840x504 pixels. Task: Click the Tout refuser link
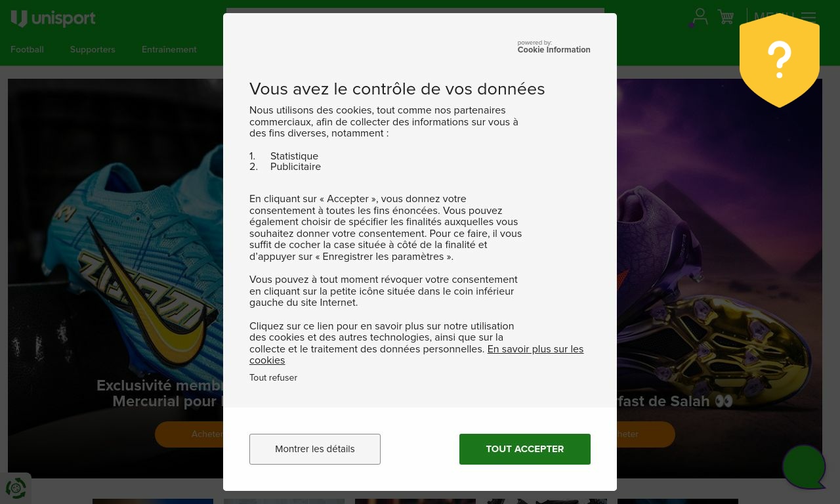pyautogui.click(x=273, y=377)
